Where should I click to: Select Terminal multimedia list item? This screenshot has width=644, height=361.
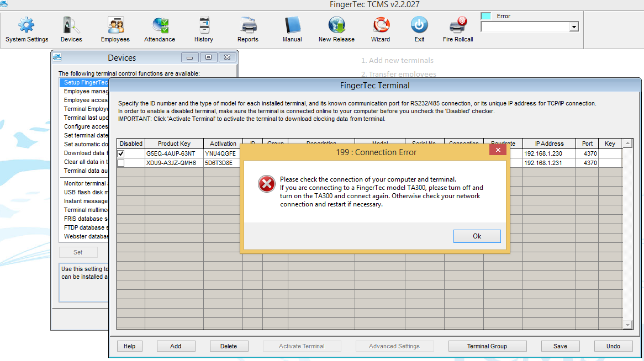[84, 210]
